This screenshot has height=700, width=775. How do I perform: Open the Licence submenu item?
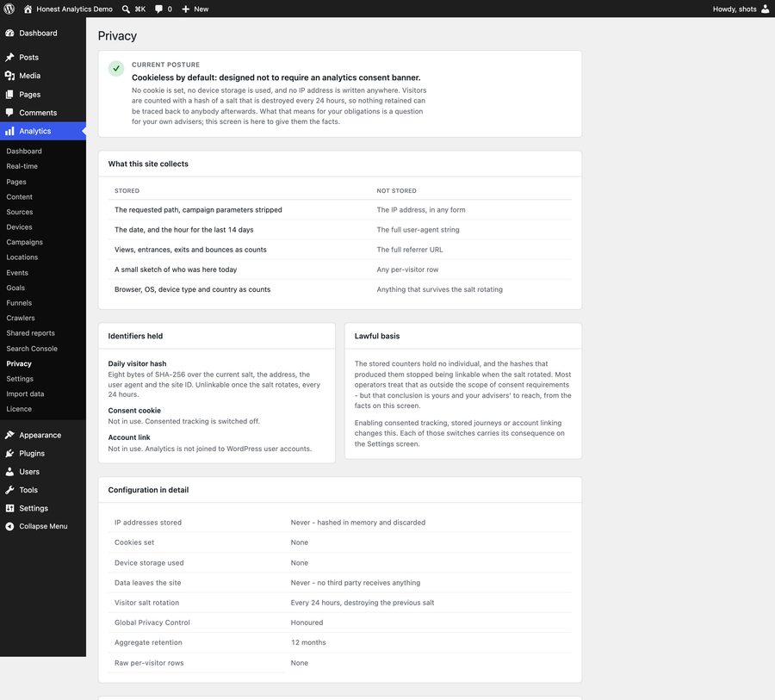point(19,409)
